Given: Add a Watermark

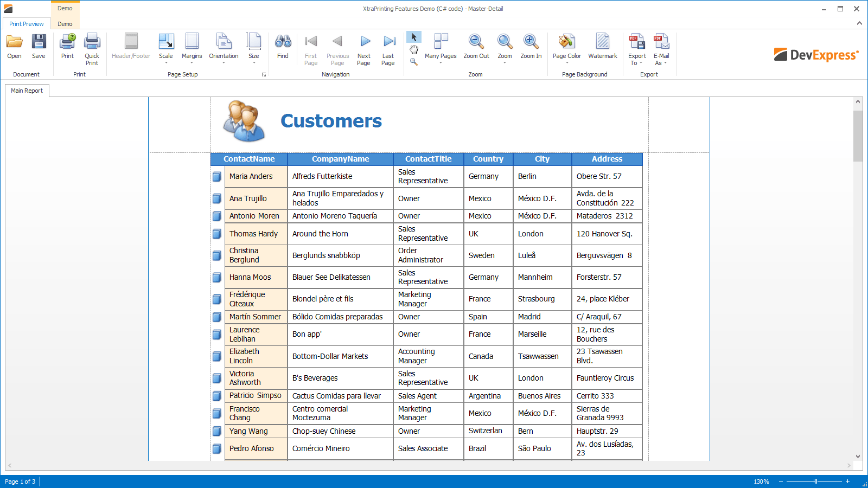Looking at the screenshot, I should point(603,46).
